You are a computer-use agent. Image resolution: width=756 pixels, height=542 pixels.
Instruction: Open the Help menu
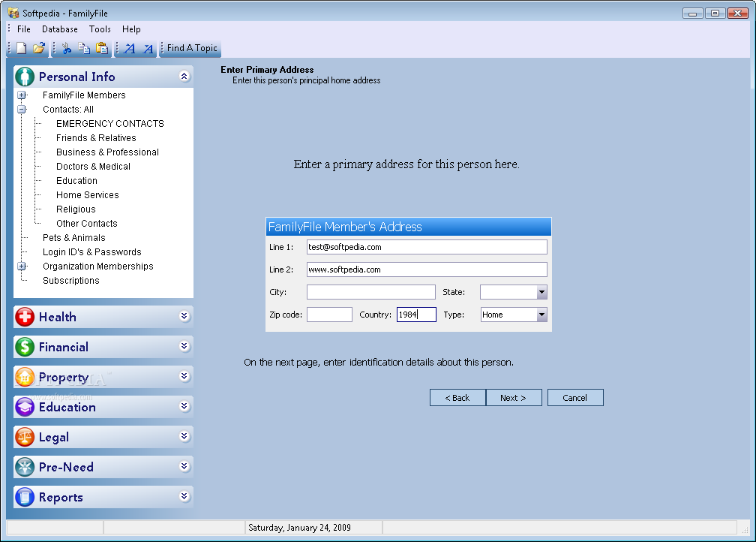(x=131, y=29)
